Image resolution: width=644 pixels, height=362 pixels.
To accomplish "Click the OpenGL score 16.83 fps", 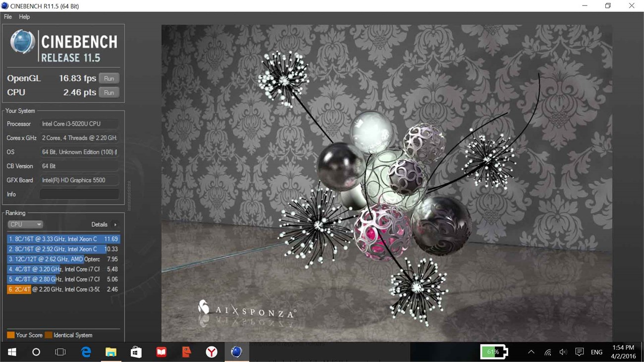I will pos(77,78).
